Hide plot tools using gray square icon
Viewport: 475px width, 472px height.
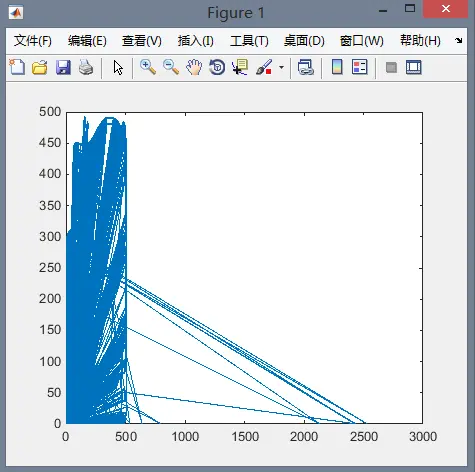(x=391, y=68)
